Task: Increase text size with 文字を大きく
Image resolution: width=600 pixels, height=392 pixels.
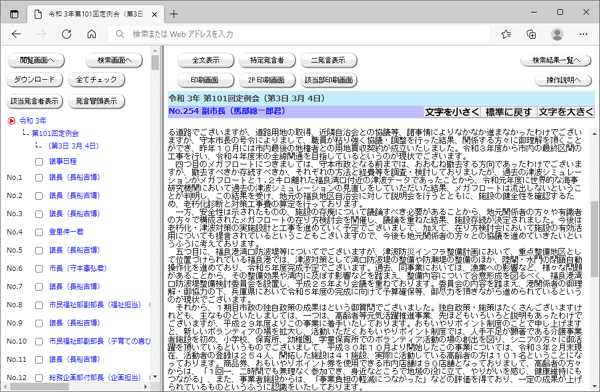Action: (x=566, y=112)
